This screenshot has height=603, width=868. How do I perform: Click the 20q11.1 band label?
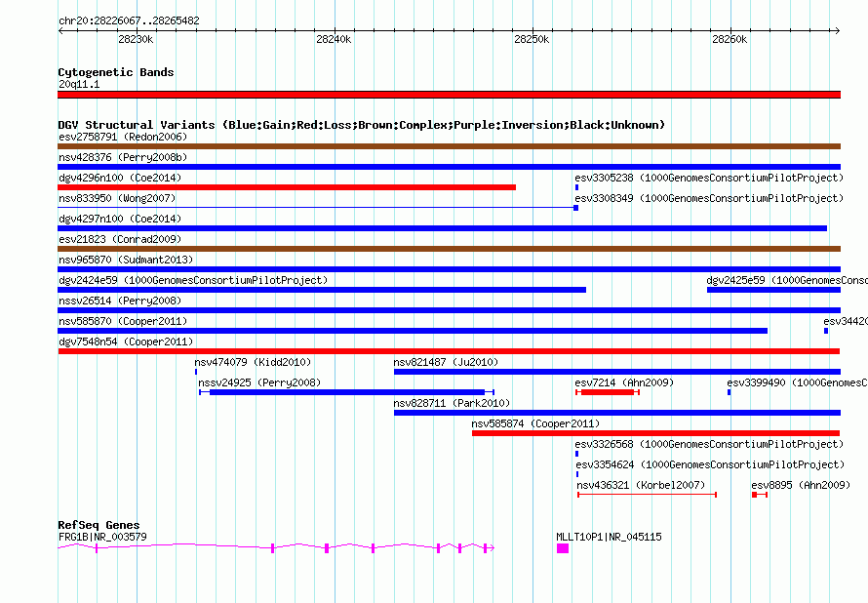pyautogui.click(x=79, y=84)
